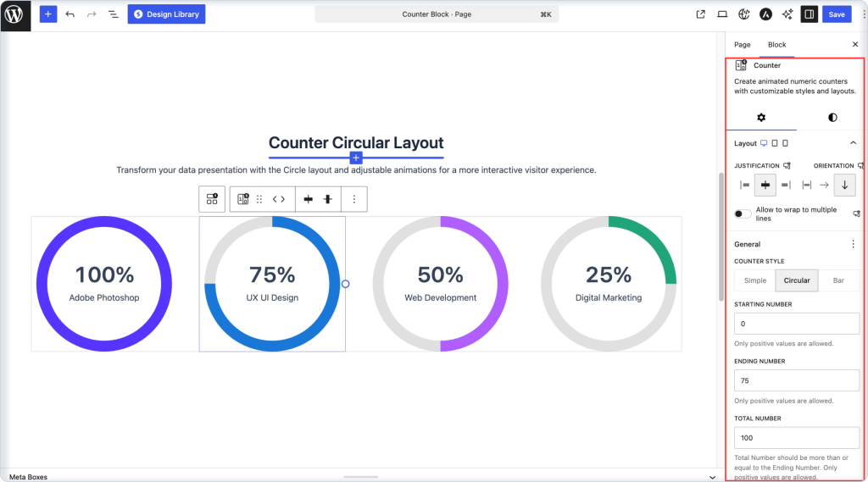Image resolution: width=868 pixels, height=482 pixels.
Task: Select Bar counter style
Action: (x=838, y=280)
